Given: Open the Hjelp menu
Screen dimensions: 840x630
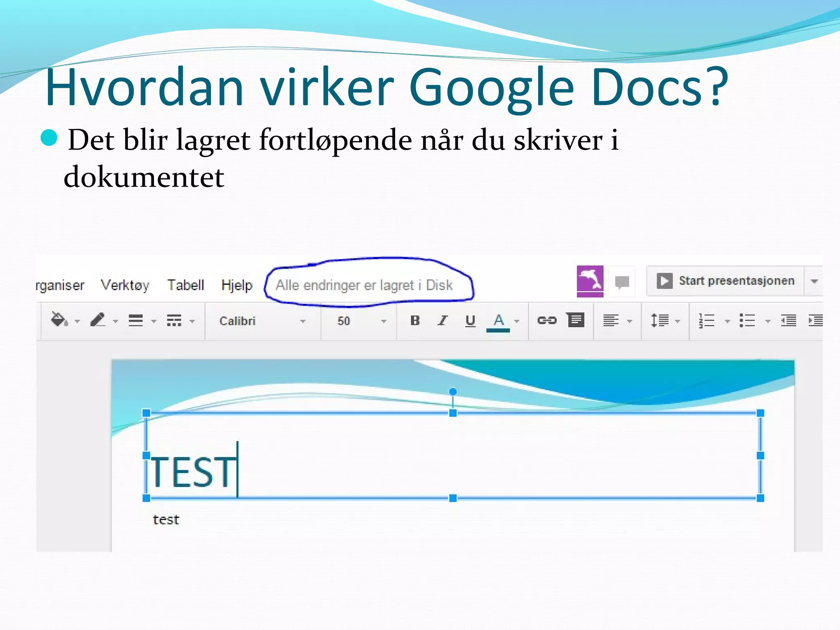Looking at the screenshot, I should tap(237, 285).
